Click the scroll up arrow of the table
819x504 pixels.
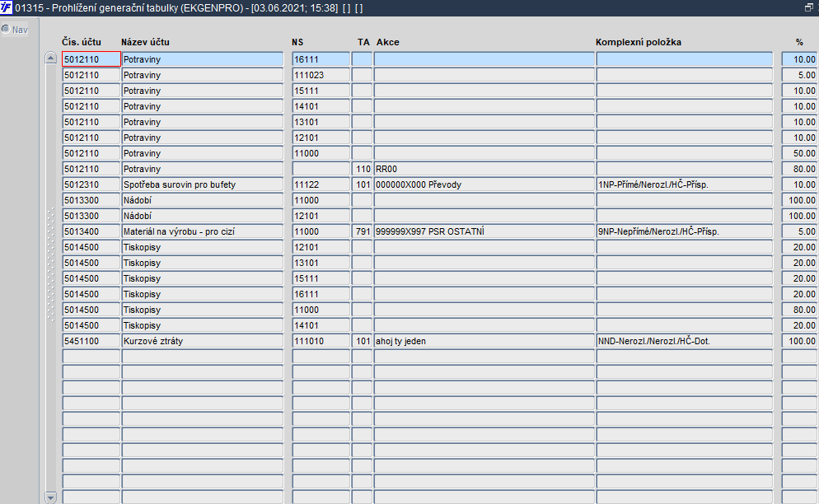click(50, 58)
